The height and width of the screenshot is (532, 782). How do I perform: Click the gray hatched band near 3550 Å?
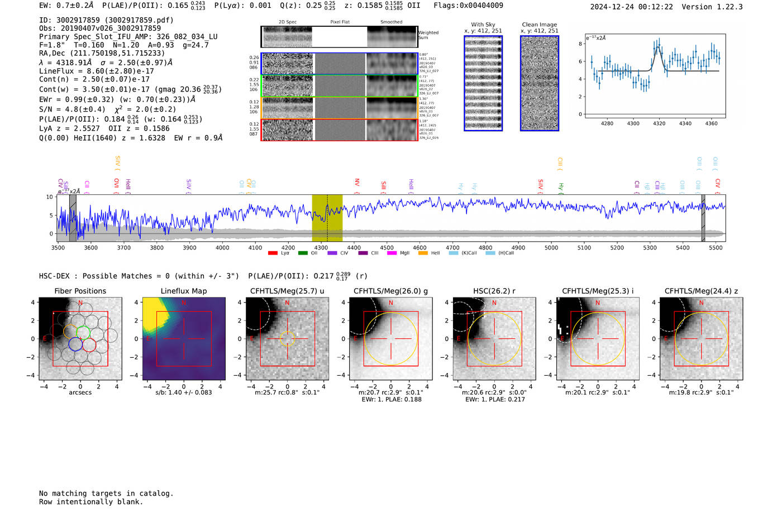coord(73,218)
